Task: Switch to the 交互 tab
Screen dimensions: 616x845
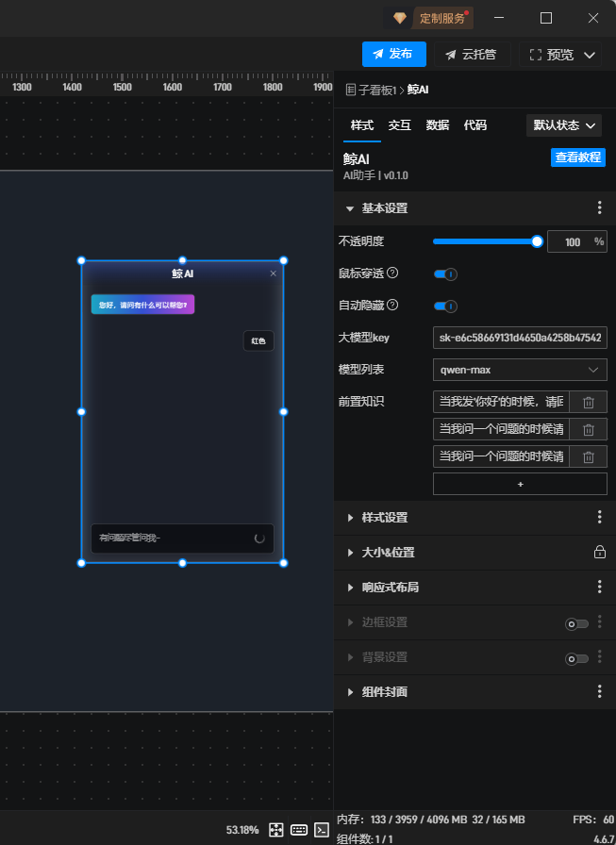Action: click(x=400, y=125)
